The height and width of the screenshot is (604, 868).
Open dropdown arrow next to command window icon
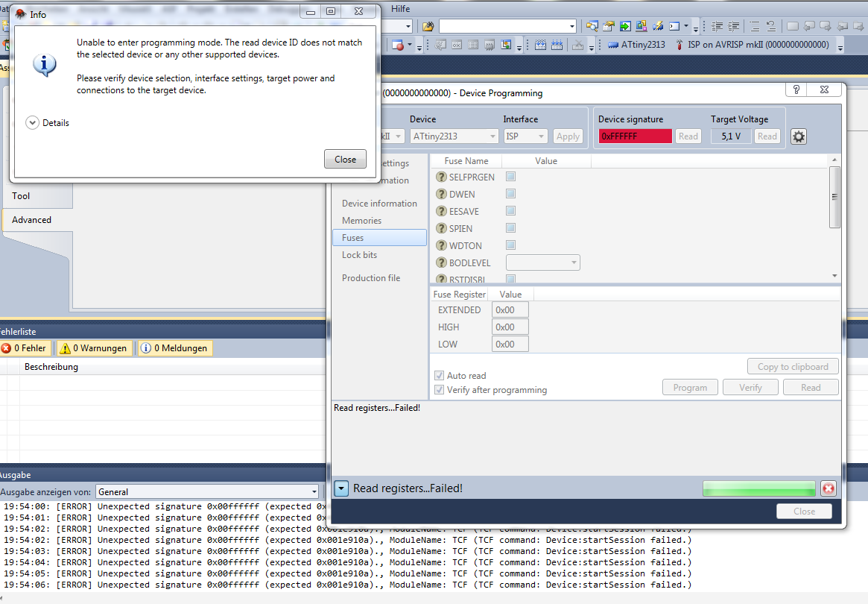(x=686, y=26)
